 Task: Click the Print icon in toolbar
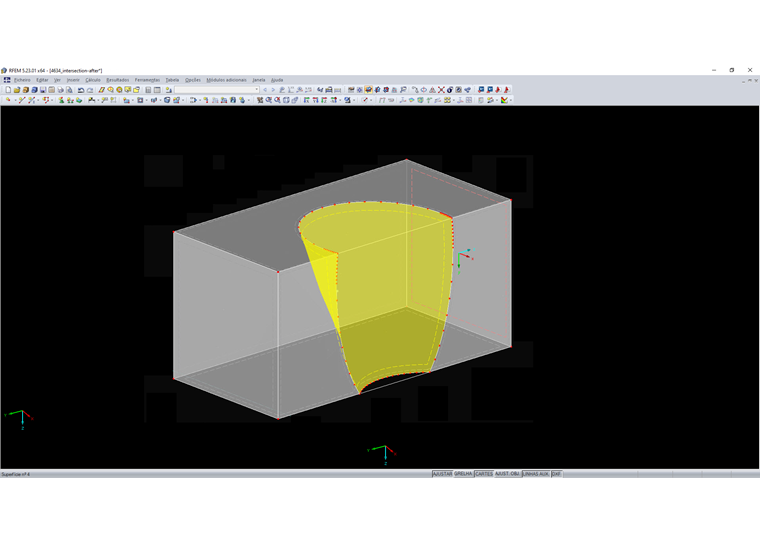tap(61, 90)
